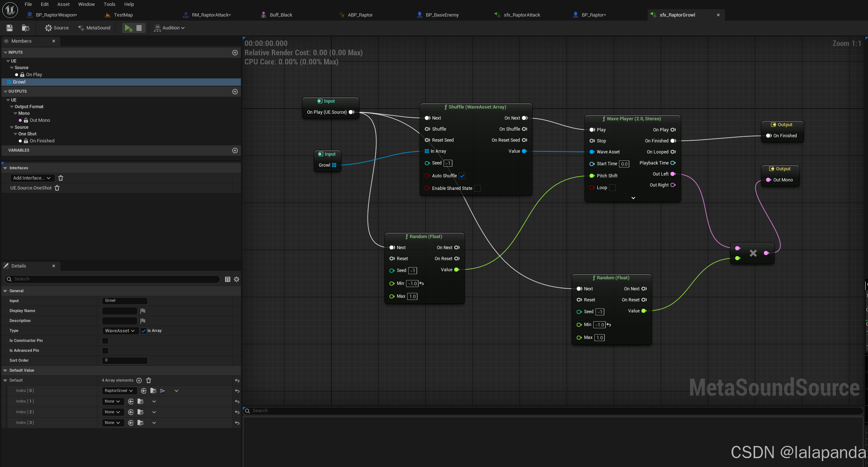Disable Auto Shuffle checkbox on Shuffle node
Image resolution: width=868 pixels, height=467 pixels.
tap(462, 176)
